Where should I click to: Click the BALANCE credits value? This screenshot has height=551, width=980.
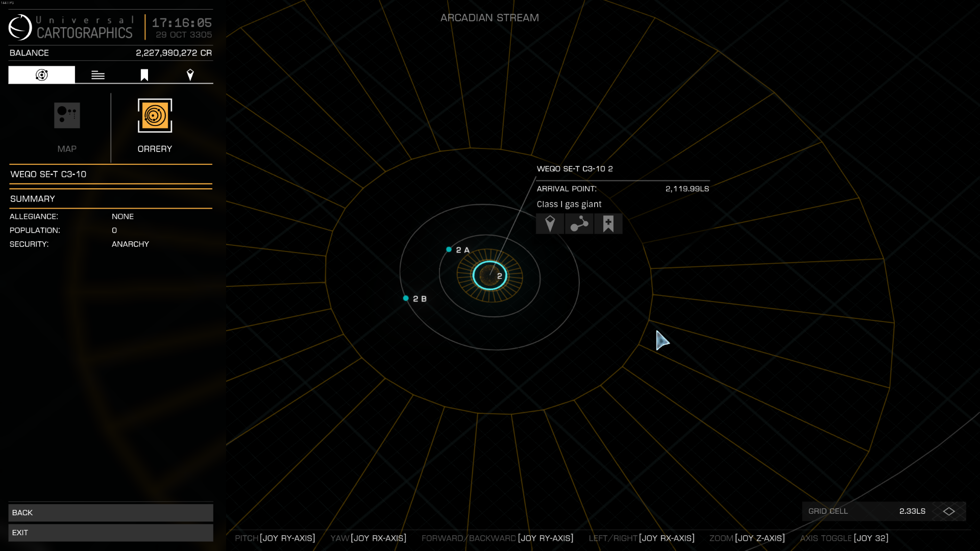tap(174, 53)
